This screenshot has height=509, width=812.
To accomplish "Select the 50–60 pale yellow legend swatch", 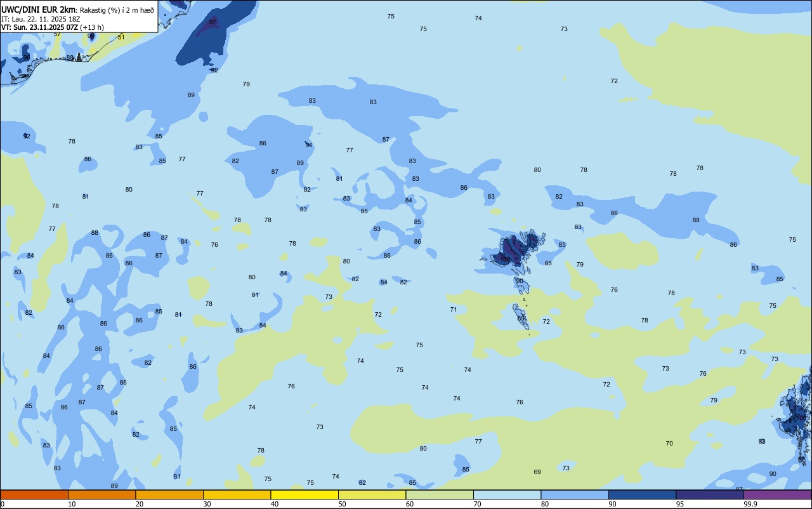I will click(372, 494).
